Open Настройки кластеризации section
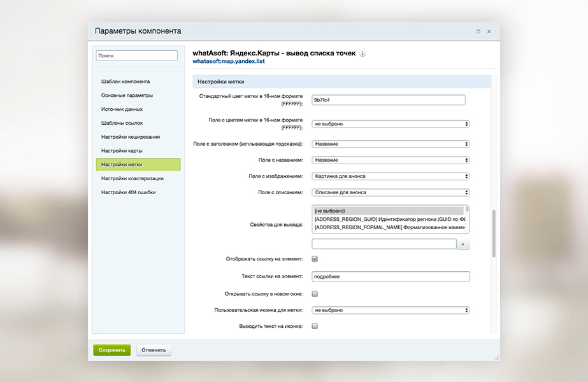 click(132, 178)
